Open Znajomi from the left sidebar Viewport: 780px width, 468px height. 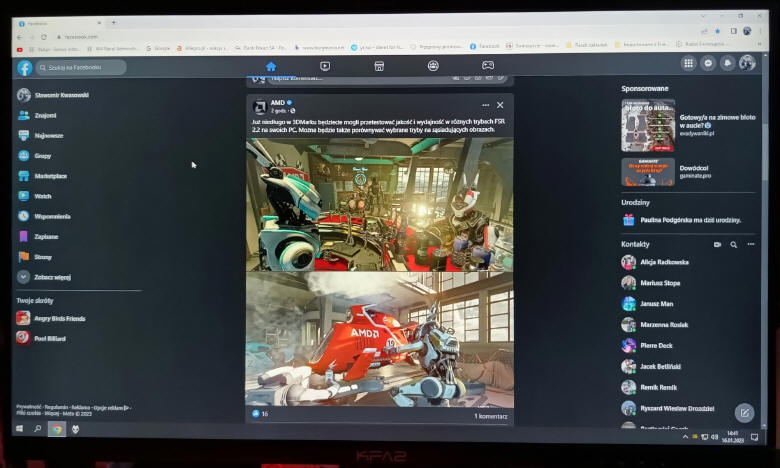point(45,115)
